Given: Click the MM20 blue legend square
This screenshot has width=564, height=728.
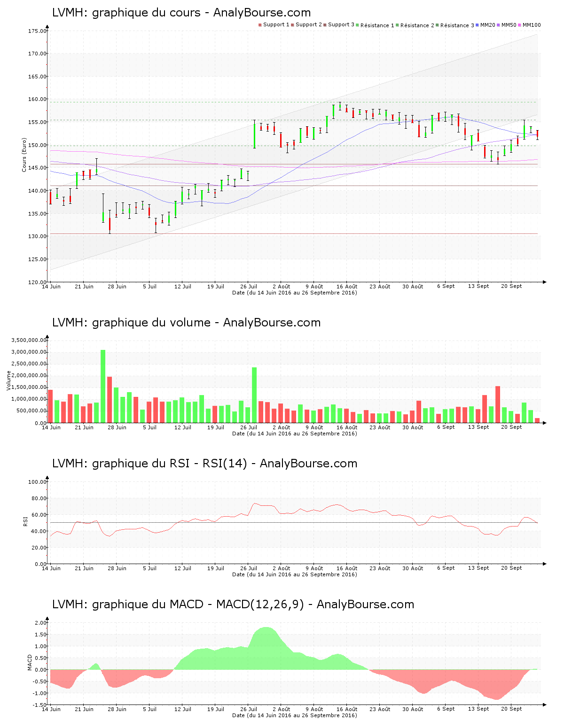Looking at the screenshot, I should tap(478, 25).
